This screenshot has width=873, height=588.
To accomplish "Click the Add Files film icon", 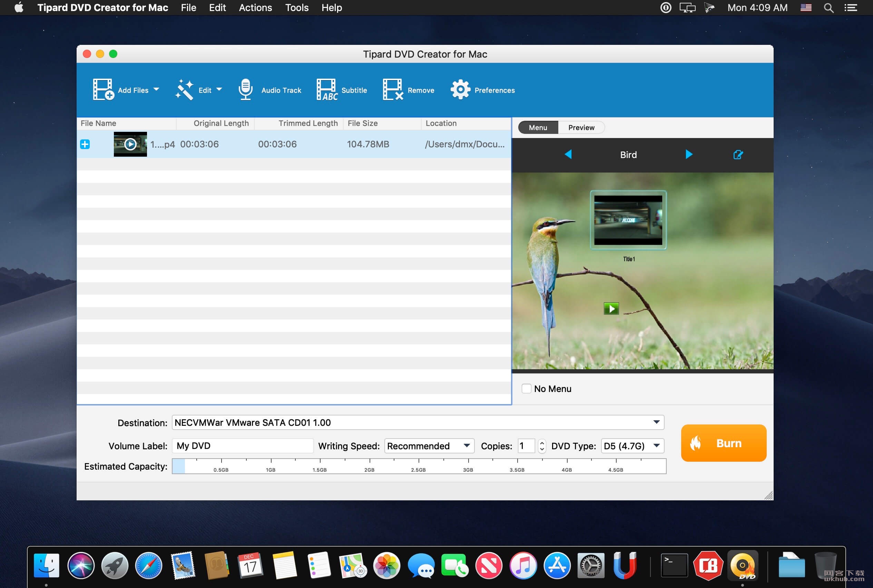I will pos(103,90).
